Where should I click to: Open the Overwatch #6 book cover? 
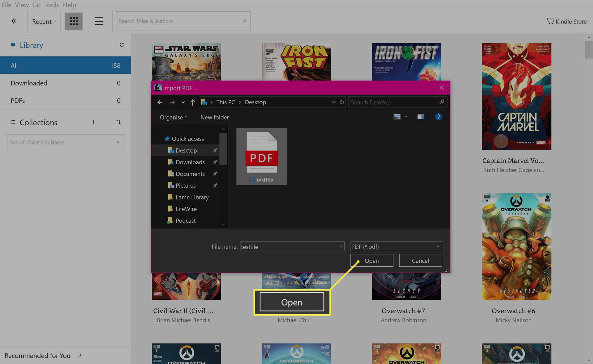(516, 246)
